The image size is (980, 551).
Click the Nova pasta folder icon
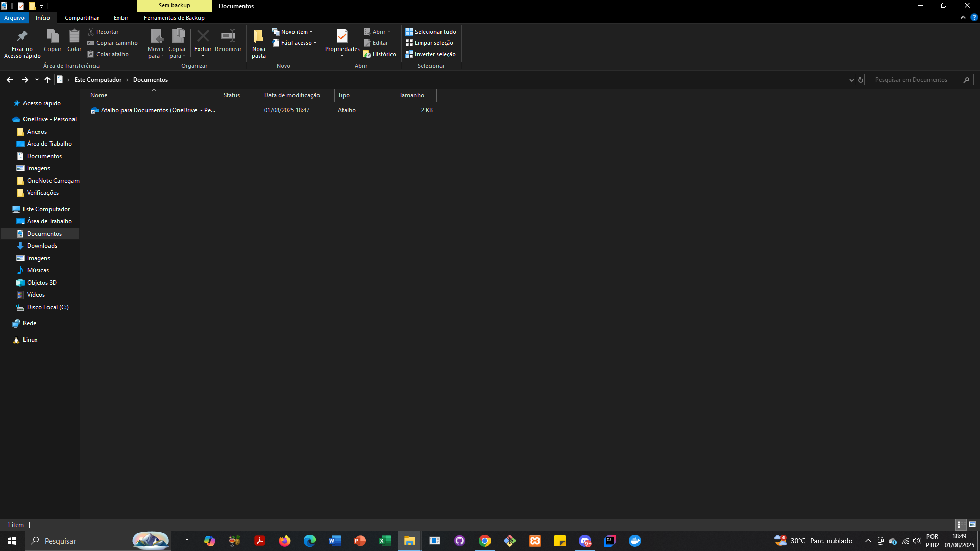click(x=258, y=36)
